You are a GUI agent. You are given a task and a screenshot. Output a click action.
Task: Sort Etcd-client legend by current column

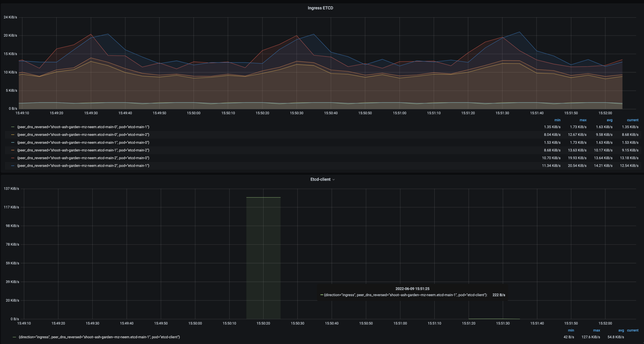[632, 331]
